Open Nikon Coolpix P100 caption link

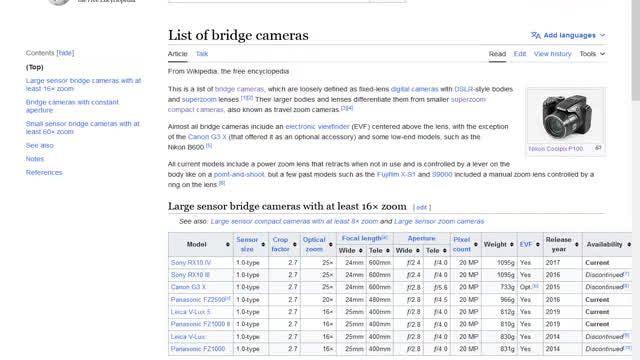click(x=556, y=149)
